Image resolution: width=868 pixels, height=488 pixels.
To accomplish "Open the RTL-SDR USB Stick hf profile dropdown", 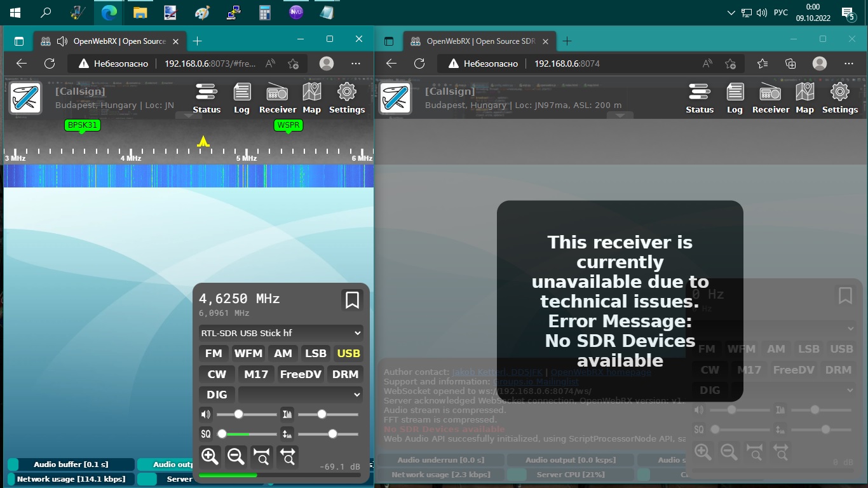I will tap(281, 333).
